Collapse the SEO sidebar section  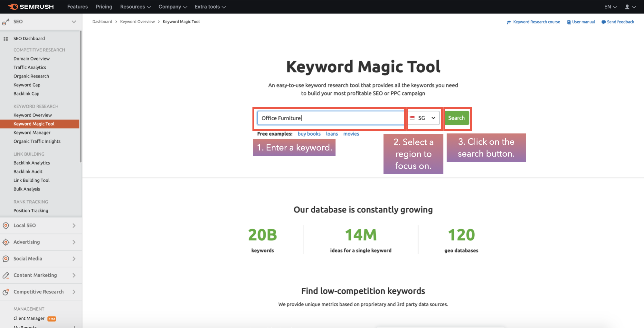click(x=74, y=22)
